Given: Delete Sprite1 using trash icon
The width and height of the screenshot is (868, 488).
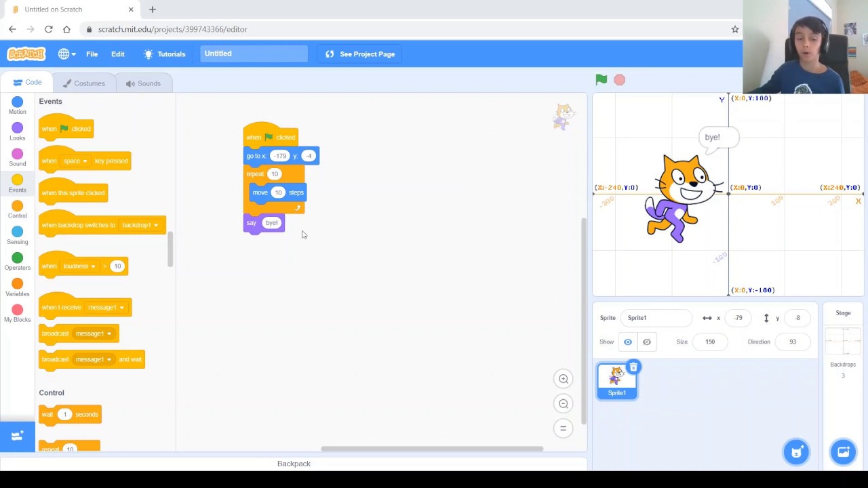Looking at the screenshot, I should point(633,367).
